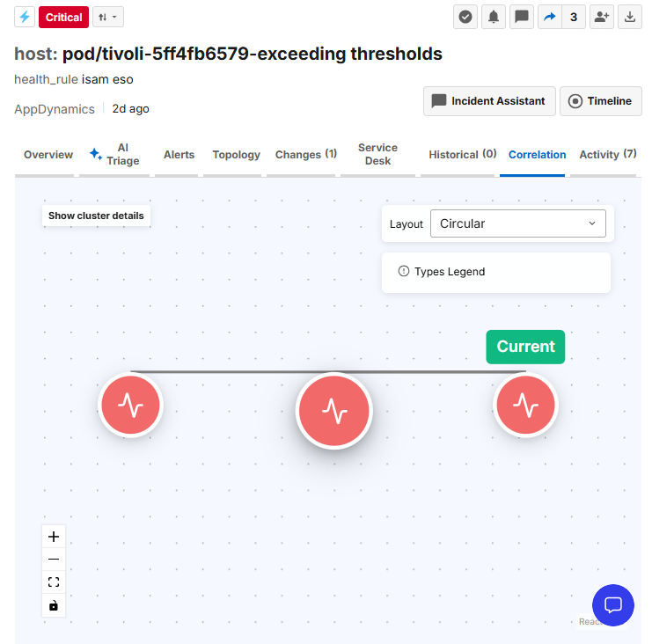Switch to the Topology tab

(x=236, y=155)
